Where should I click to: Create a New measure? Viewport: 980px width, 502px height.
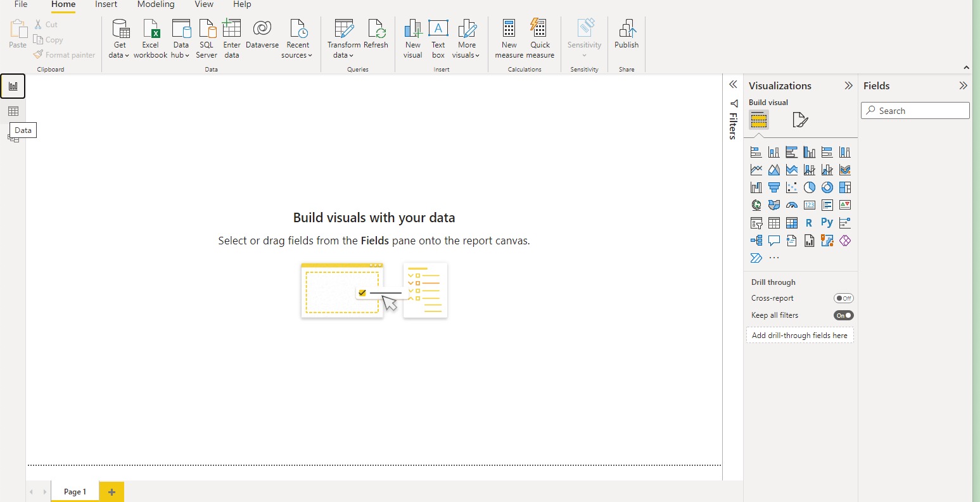(509, 39)
